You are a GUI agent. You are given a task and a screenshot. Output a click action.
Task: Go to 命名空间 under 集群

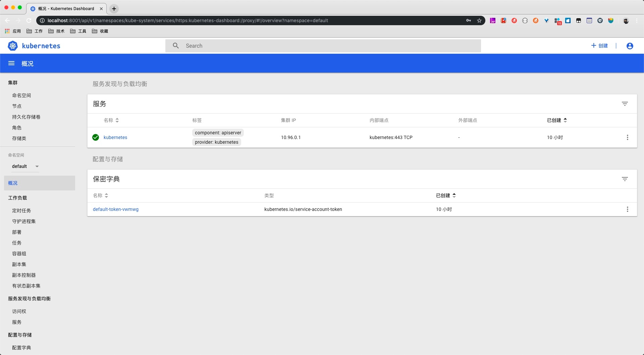[21, 95]
